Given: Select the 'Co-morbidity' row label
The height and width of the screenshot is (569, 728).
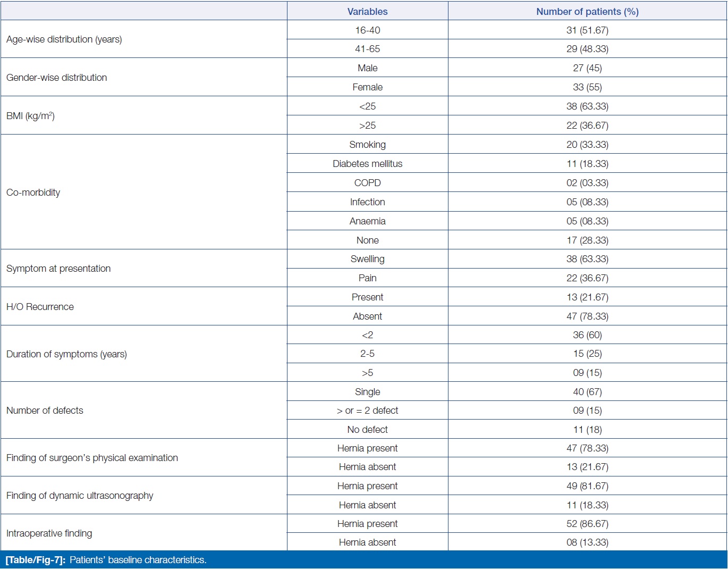Looking at the screenshot, I should coord(33,193).
